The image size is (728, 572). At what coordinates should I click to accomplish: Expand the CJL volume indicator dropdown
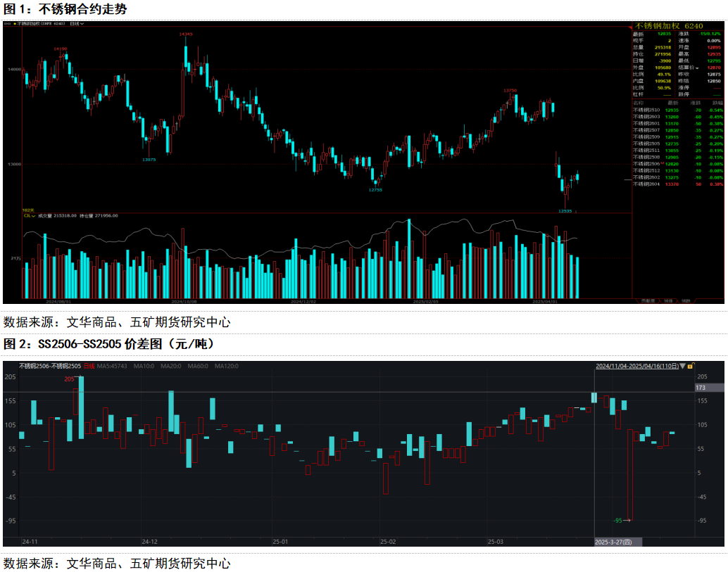coord(30,216)
